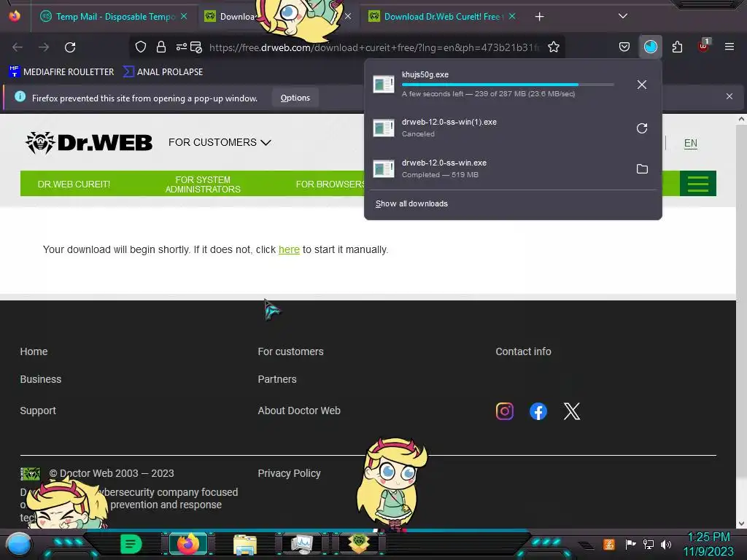747x560 pixels.
Task: Go back one page in browser history
Action: pyautogui.click(x=18, y=47)
